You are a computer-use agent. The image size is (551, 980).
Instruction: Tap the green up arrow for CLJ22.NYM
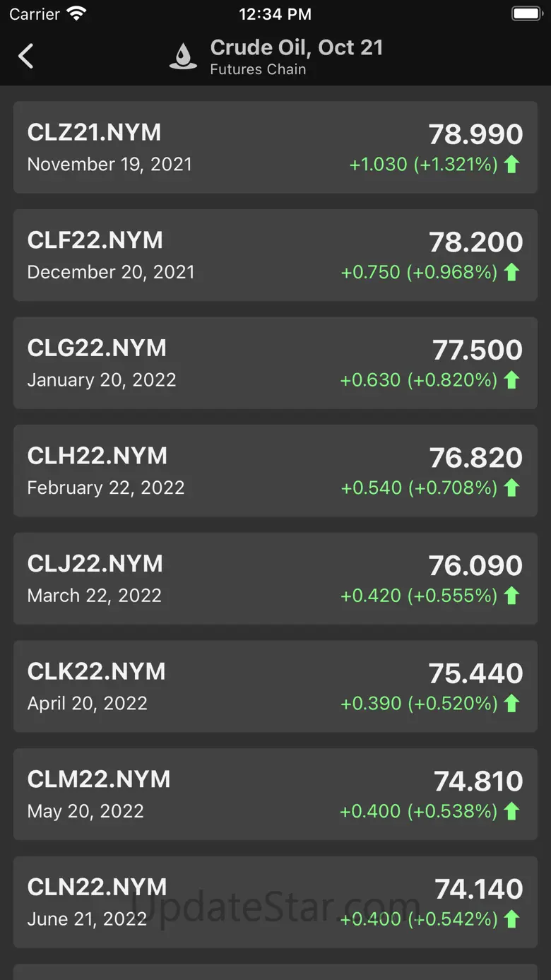coord(512,596)
